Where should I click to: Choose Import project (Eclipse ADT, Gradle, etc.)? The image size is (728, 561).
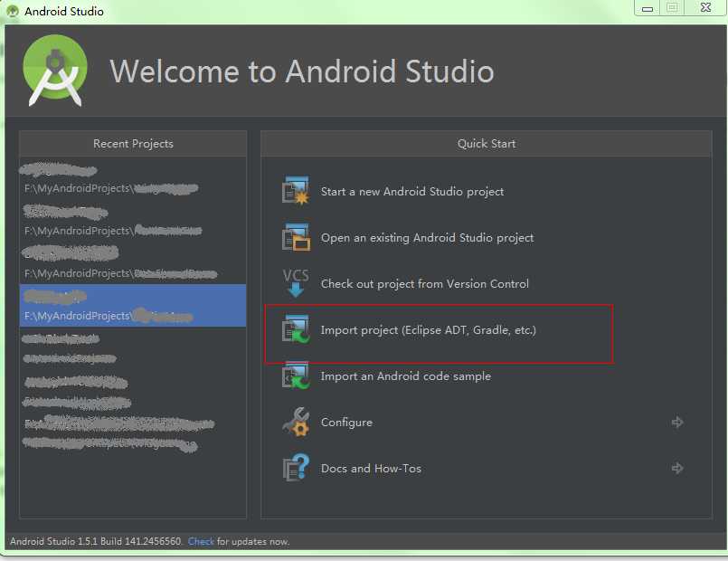(x=429, y=329)
